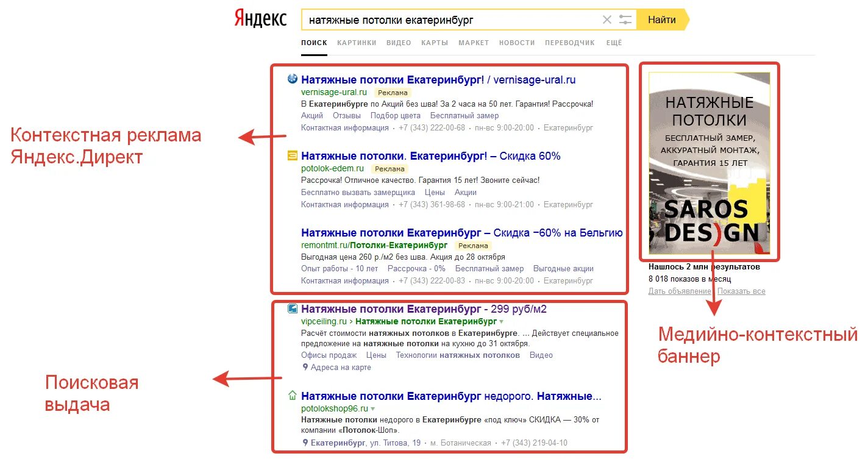Image resolution: width=868 pixels, height=459 pixels.
Task: Click the map pin beside Адреса на карте
Action: tap(305, 368)
